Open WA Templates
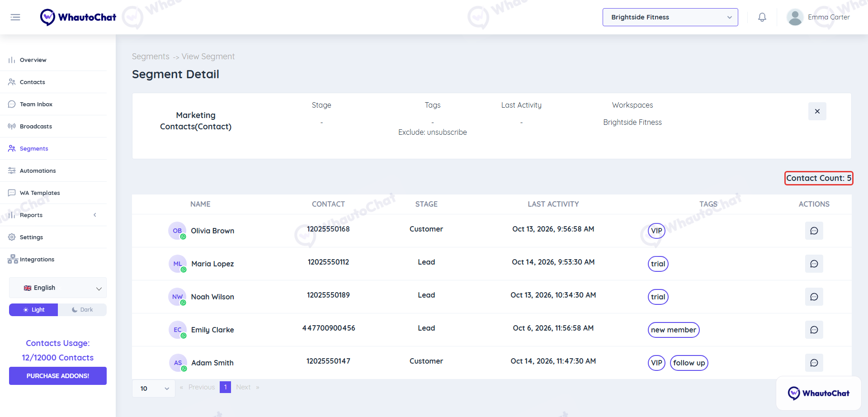The width and height of the screenshot is (868, 417). pyautogui.click(x=53, y=193)
